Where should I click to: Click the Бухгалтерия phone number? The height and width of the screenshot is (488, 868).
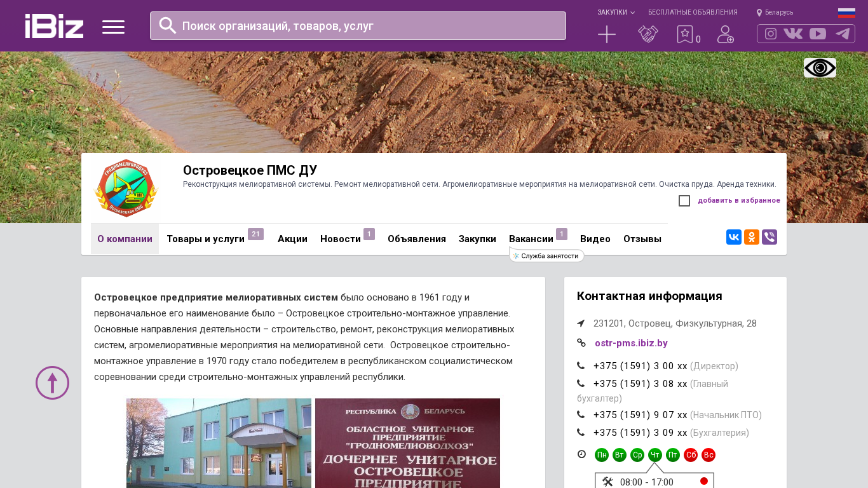(641, 433)
